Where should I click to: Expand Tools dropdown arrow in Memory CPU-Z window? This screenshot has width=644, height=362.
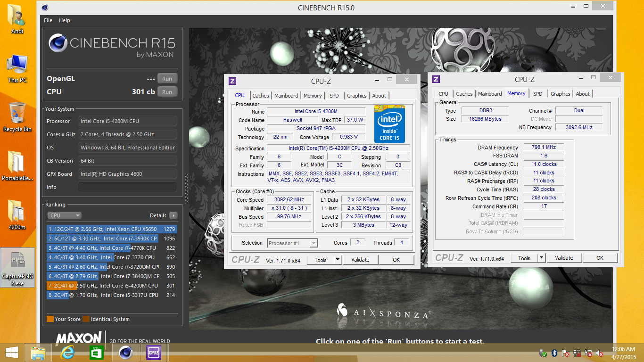coord(541,258)
